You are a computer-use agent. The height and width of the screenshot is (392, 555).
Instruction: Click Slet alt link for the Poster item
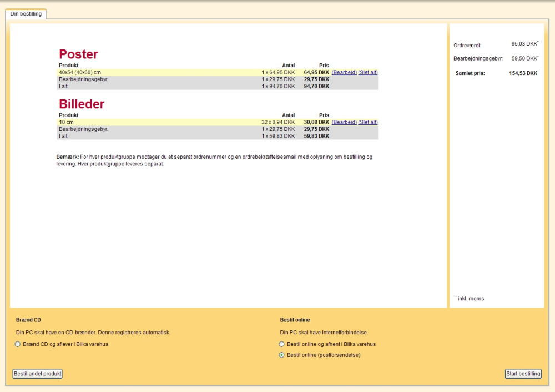tap(368, 72)
